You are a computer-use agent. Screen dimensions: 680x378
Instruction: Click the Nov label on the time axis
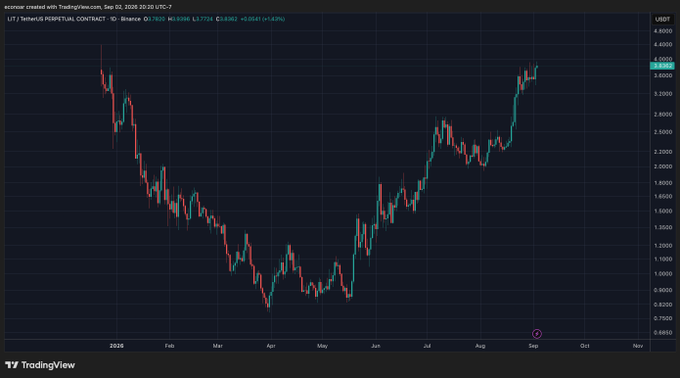point(638,345)
